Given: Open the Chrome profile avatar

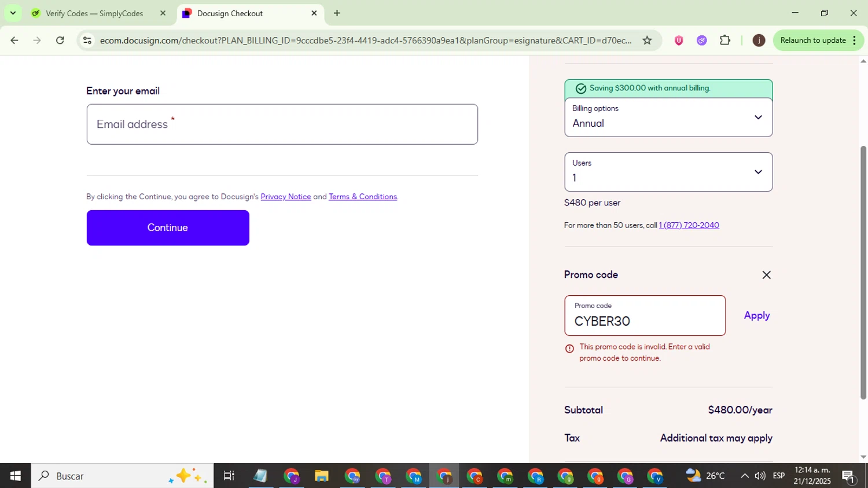Looking at the screenshot, I should click(759, 41).
